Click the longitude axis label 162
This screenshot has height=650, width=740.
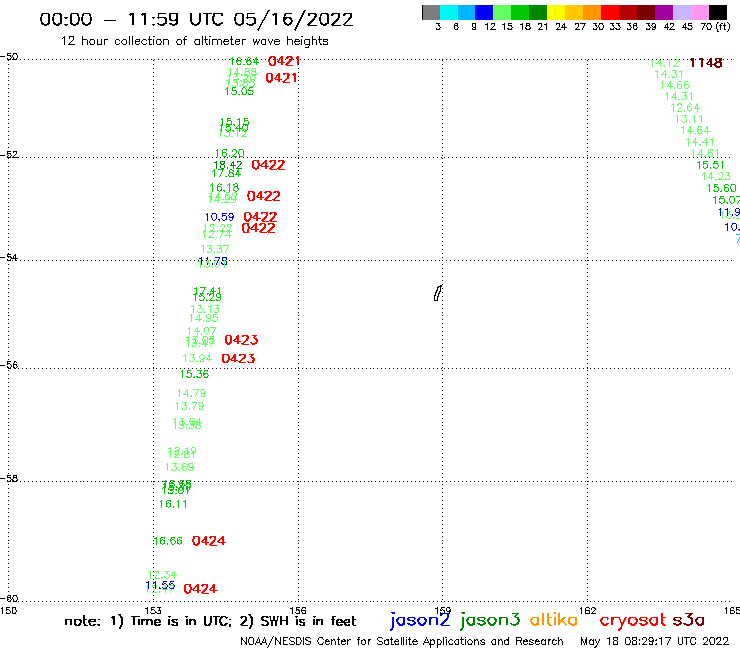click(x=587, y=610)
